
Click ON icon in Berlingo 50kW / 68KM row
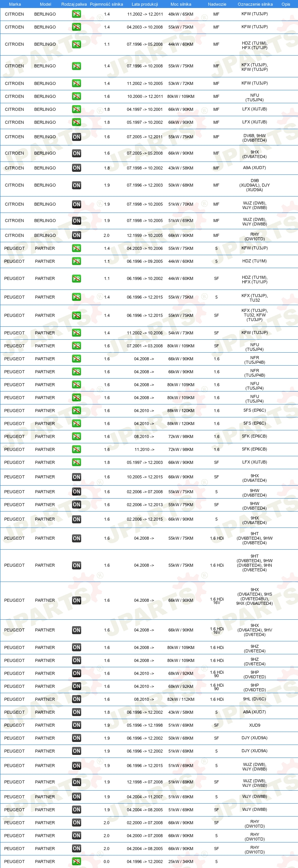point(77,185)
